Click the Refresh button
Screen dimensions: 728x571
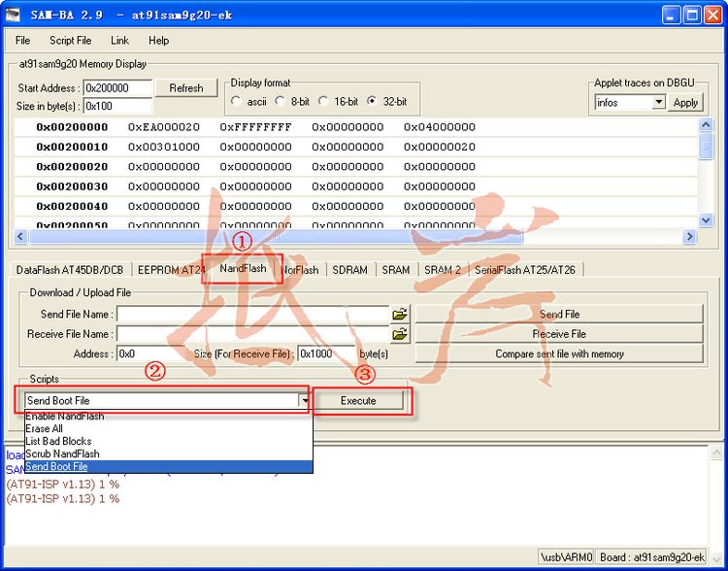pyautogui.click(x=186, y=87)
